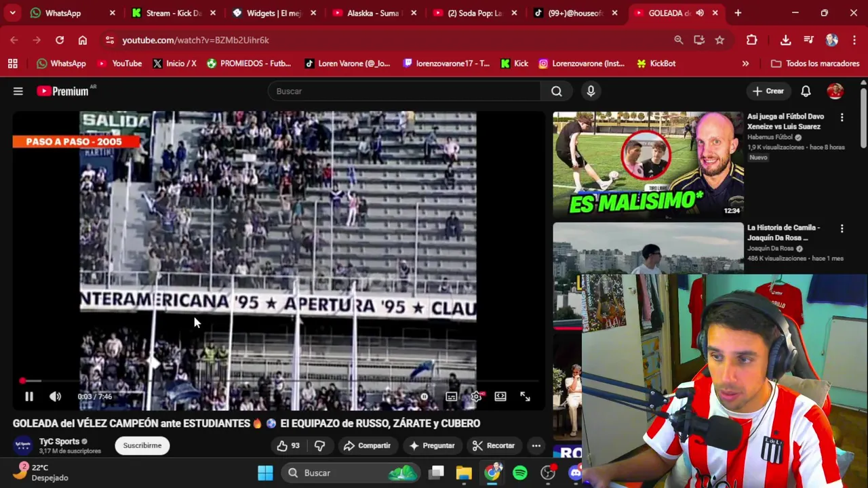Switch to the WhatsApp browser tab
The height and width of the screenshot is (488, 868).
pos(73,13)
